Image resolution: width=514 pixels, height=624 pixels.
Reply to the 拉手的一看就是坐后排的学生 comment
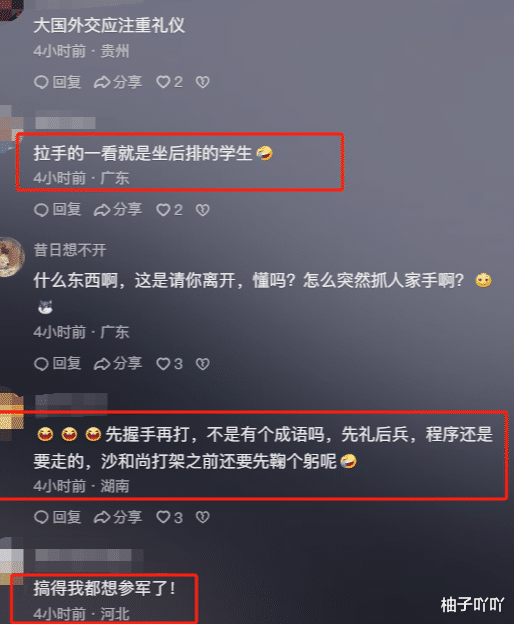point(58,210)
